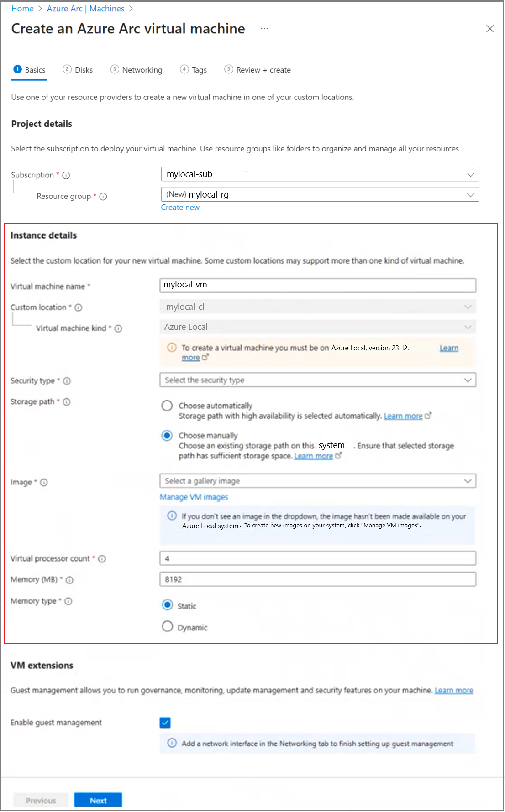Click the Storage path info icon
This screenshot has height=812, width=505.
coord(67,402)
